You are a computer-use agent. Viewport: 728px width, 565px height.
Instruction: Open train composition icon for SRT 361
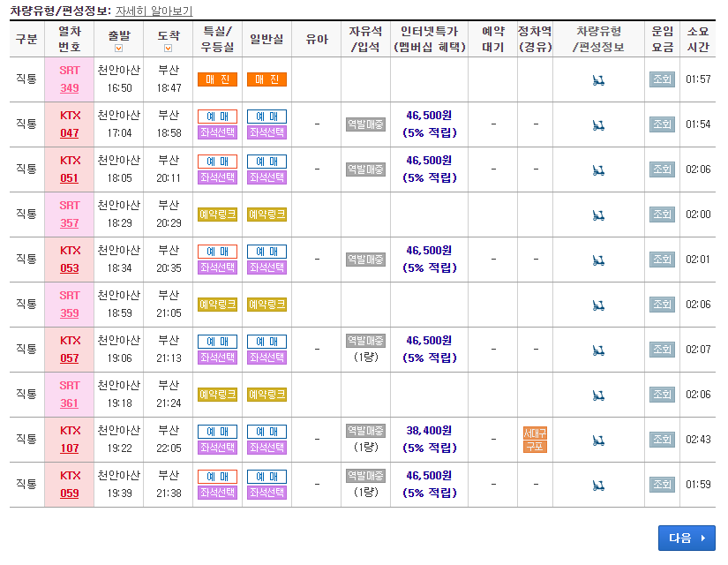(598, 395)
